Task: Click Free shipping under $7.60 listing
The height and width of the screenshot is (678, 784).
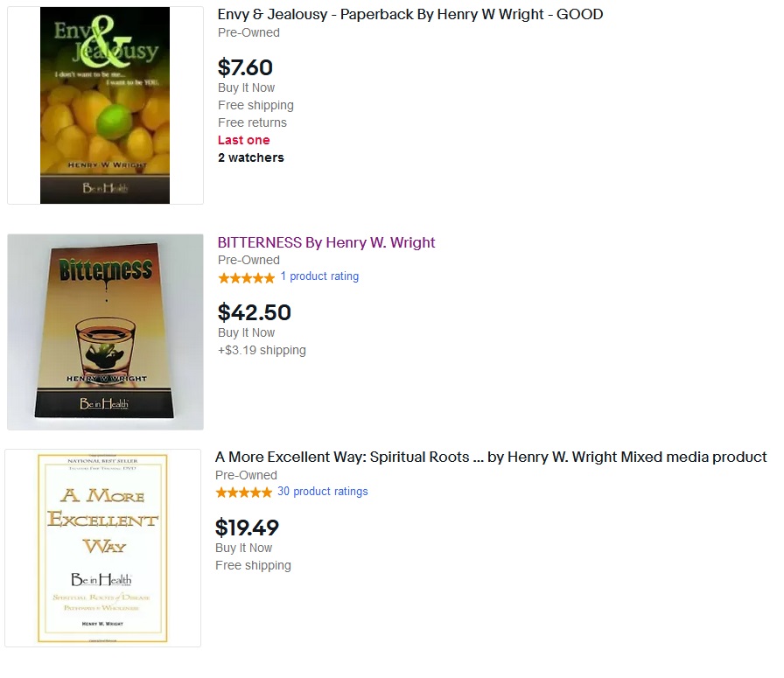Action: [255, 105]
